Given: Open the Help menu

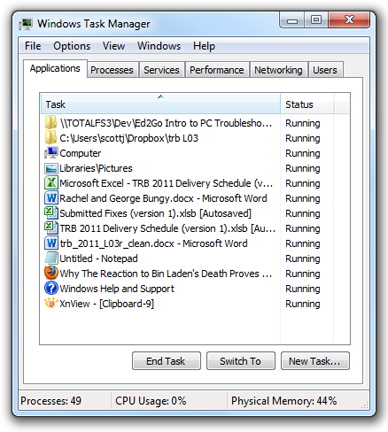Looking at the screenshot, I should click(x=204, y=46).
